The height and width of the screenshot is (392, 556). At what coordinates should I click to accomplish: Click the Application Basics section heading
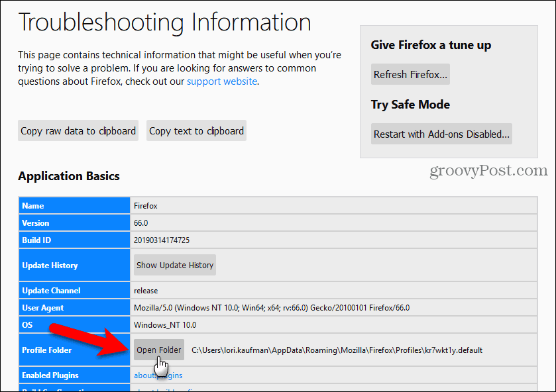(69, 176)
